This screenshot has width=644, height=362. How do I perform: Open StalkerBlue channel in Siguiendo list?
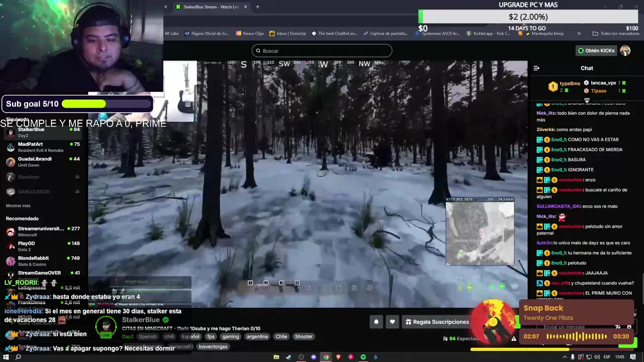click(x=44, y=133)
